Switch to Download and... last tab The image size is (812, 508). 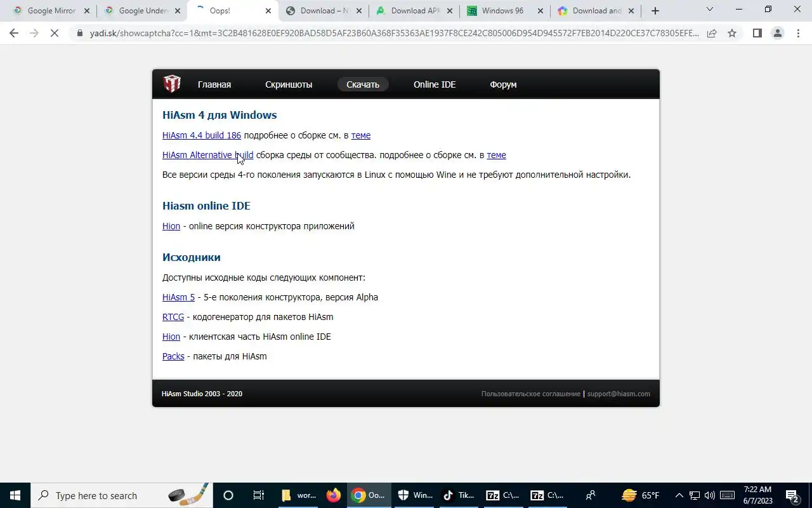[596, 11]
